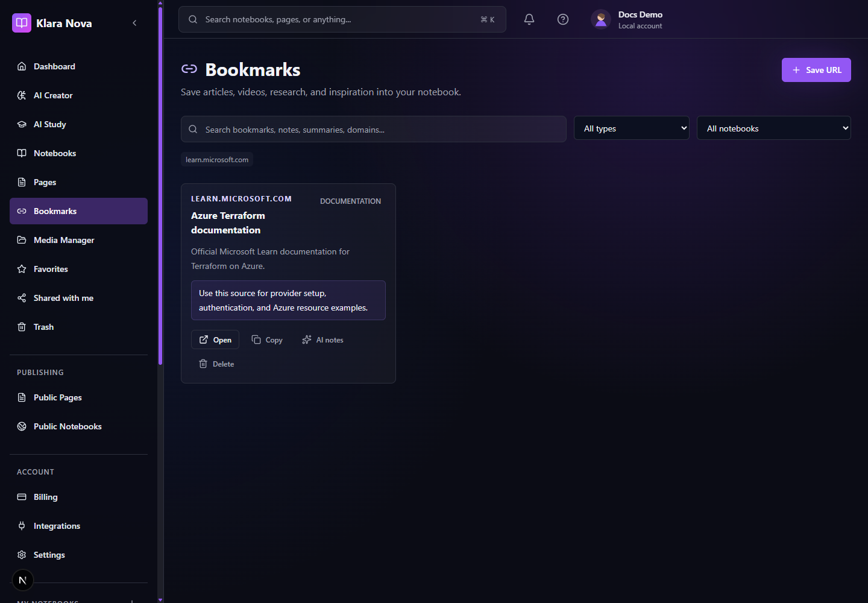
Task: Click the global search field
Action: pyautogui.click(x=342, y=19)
